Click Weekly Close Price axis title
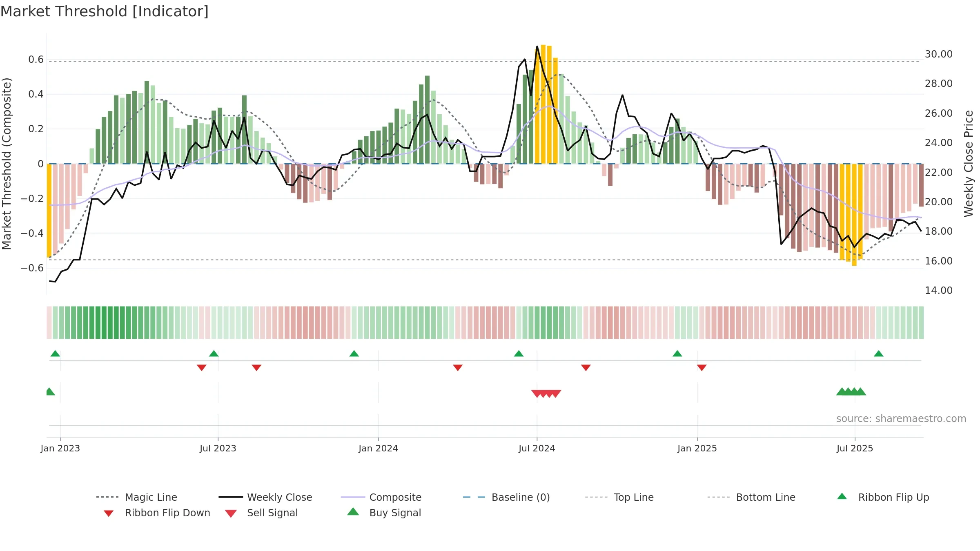The height and width of the screenshot is (551, 980). (969, 164)
